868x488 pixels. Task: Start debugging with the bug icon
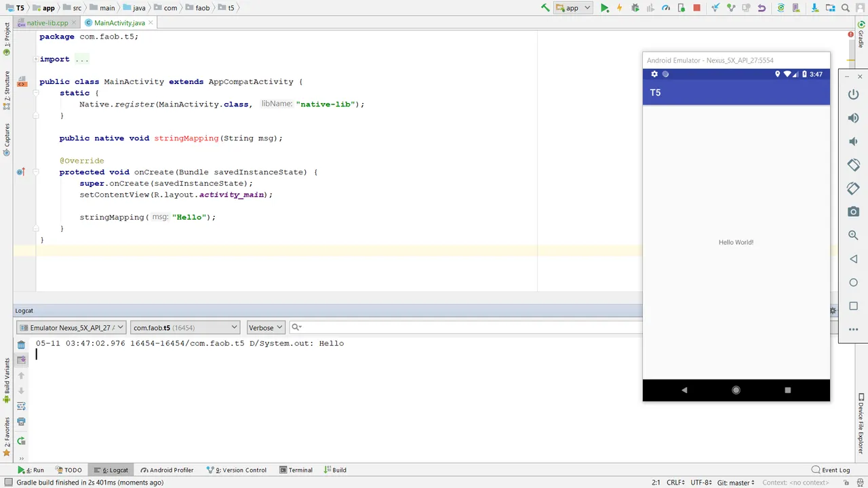(635, 8)
